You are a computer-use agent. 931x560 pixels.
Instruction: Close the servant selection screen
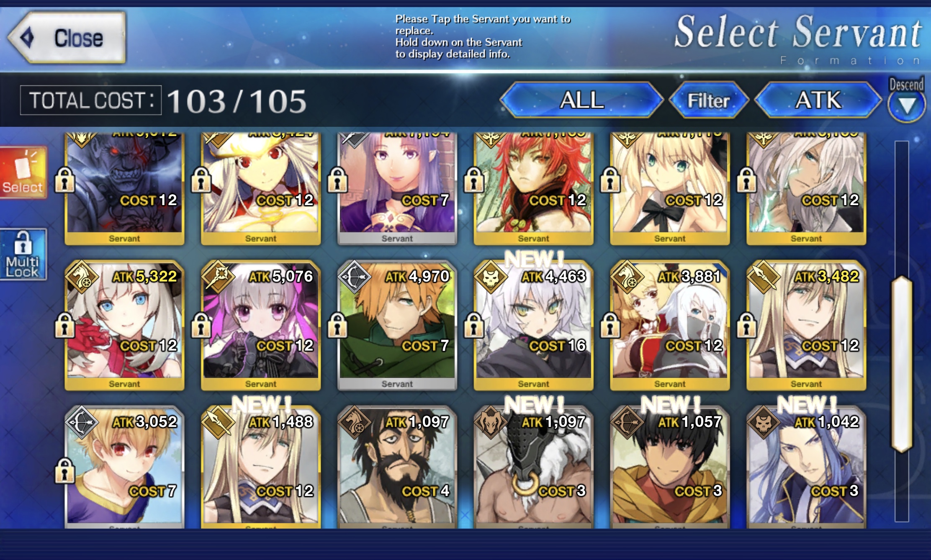67,38
